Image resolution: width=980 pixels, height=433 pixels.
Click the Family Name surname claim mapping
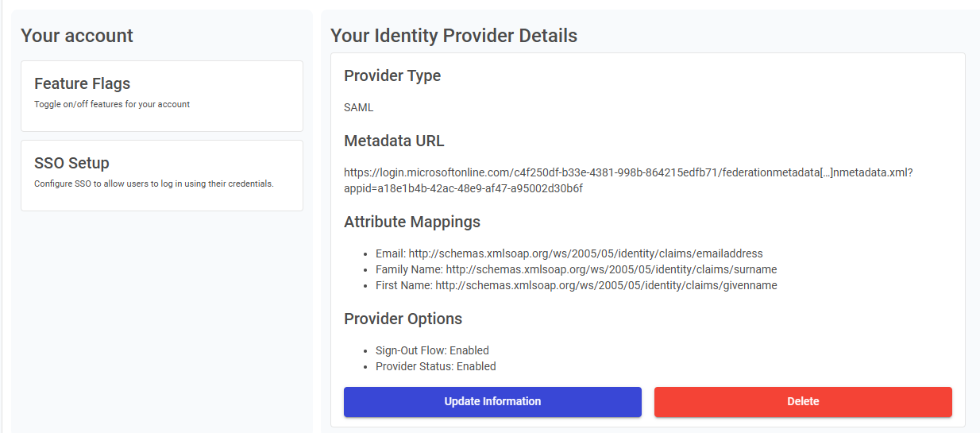pyautogui.click(x=576, y=269)
